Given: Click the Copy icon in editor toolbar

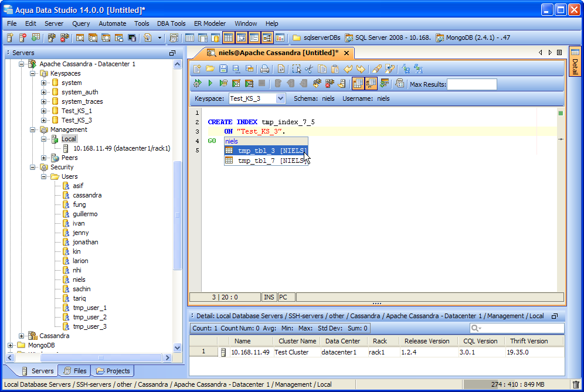Looking at the screenshot, I should coord(322,69).
